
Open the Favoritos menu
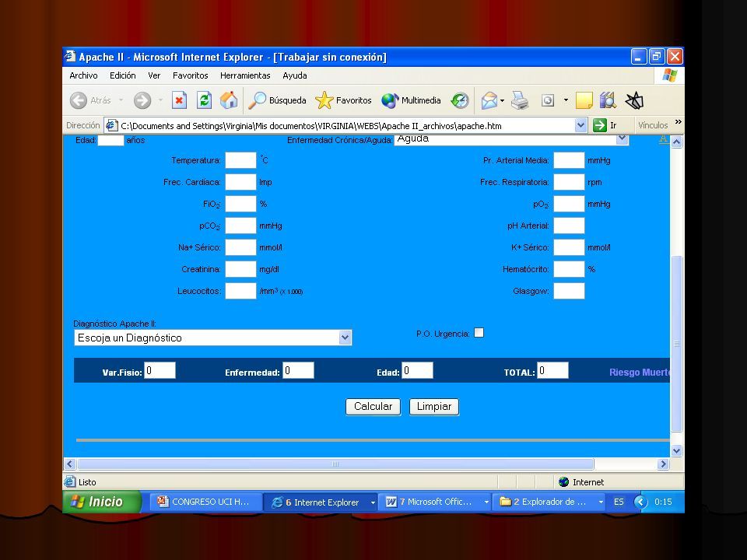[190, 75]
